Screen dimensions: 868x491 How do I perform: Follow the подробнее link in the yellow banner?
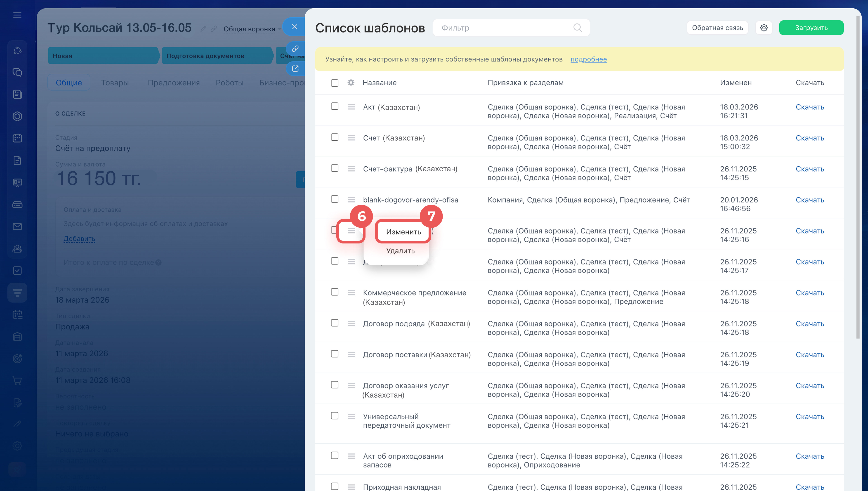coord(588,59)
